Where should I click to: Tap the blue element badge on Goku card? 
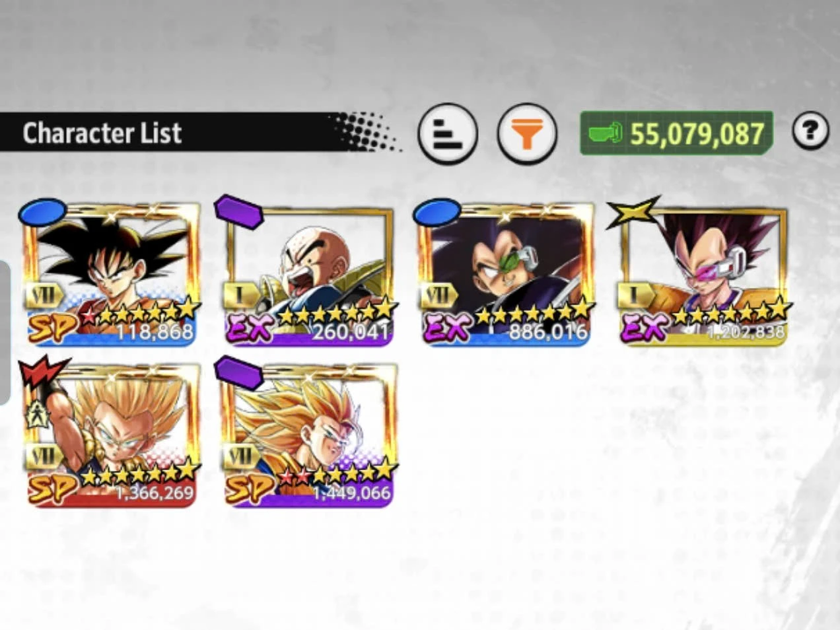pos(42,212)
